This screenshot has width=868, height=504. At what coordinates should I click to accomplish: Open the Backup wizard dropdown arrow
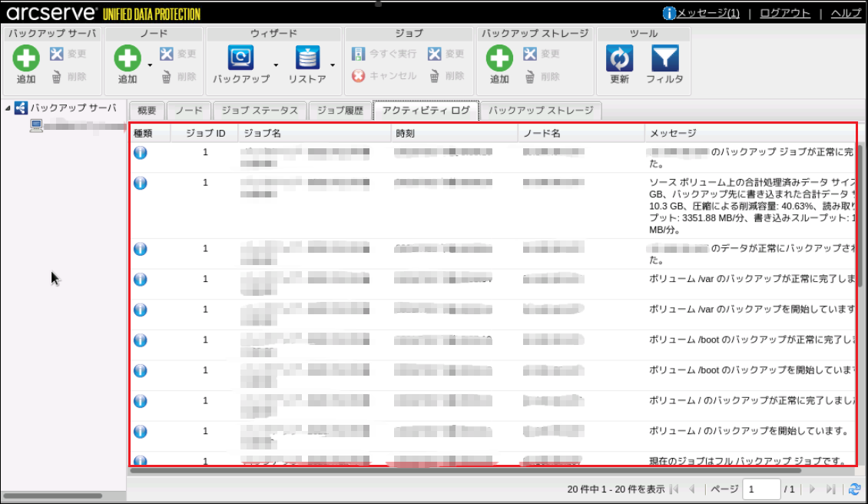(x=276, y=65)
